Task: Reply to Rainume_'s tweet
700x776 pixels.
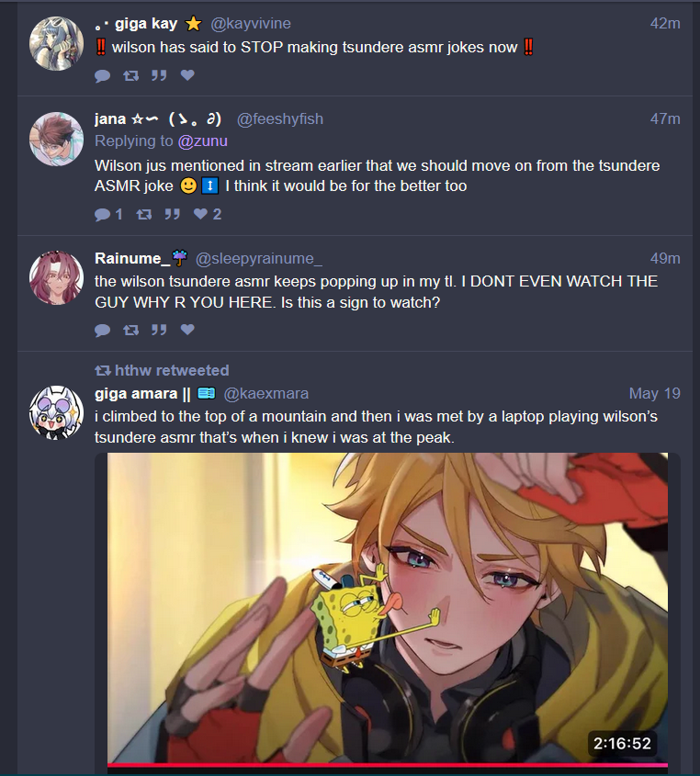Action: click(103, 330)
